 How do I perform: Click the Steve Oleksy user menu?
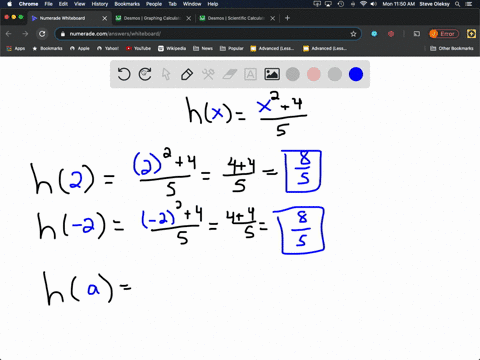434,4
